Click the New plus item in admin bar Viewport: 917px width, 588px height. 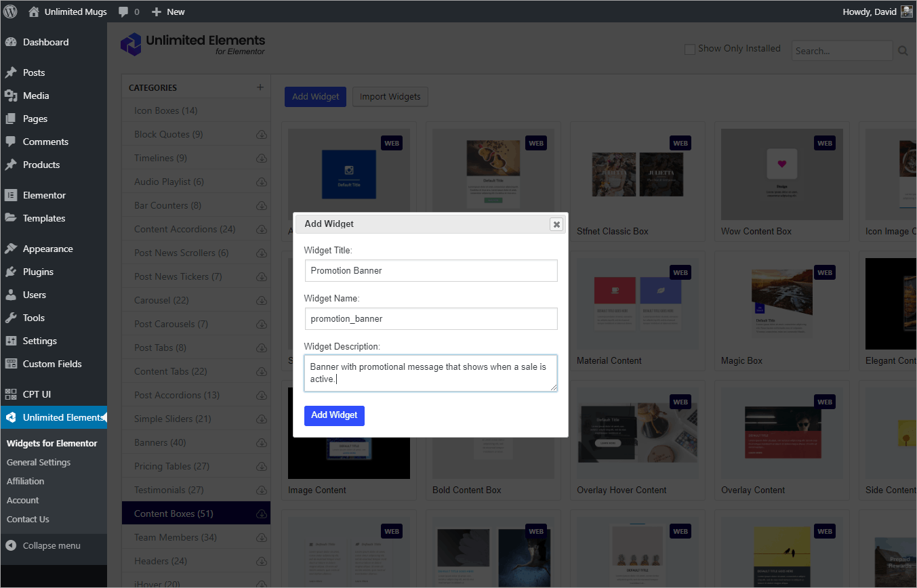click(168, 12)
